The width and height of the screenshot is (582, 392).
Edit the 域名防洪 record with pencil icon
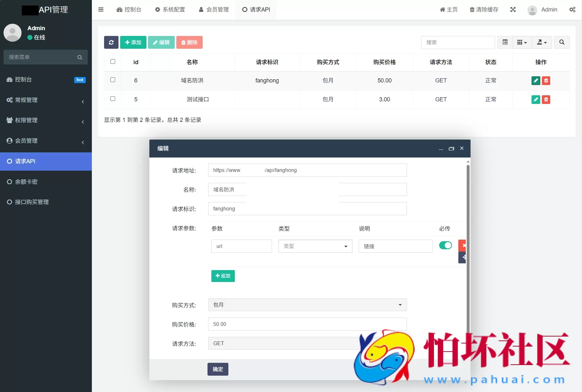[535, 81]
